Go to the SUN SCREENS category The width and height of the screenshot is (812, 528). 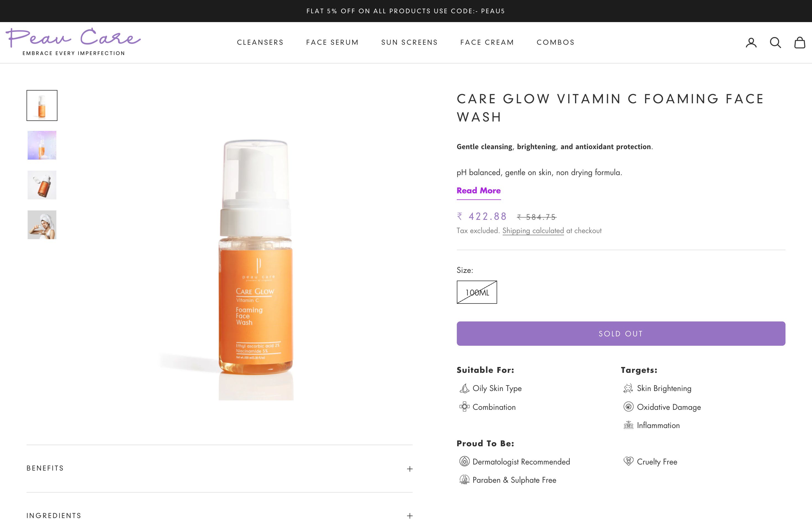coord(409,42)
